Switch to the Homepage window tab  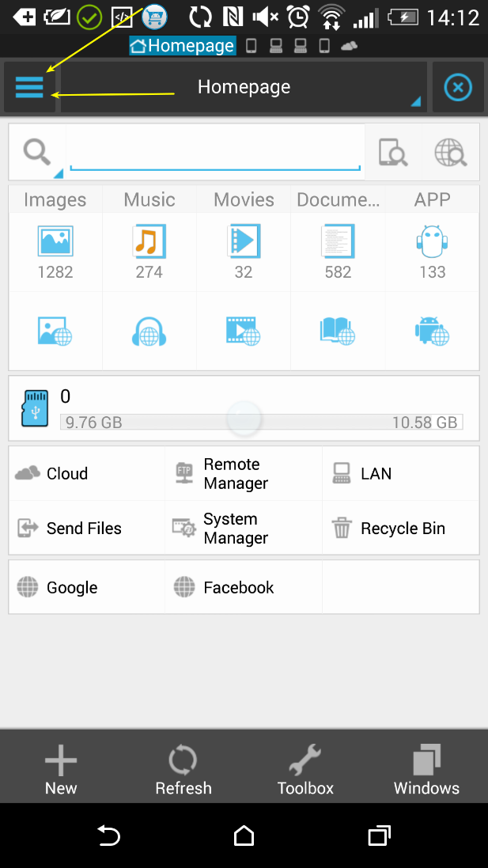(183, 46)
